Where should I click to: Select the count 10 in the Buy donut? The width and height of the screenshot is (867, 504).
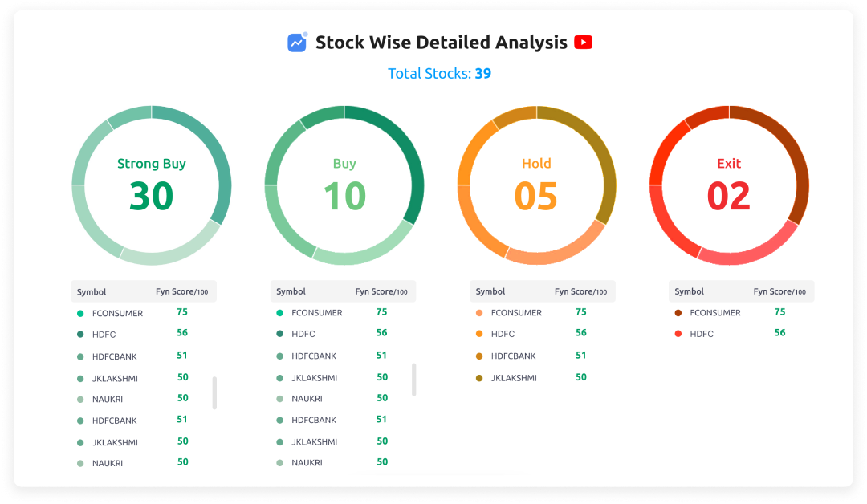pos(344,196)
